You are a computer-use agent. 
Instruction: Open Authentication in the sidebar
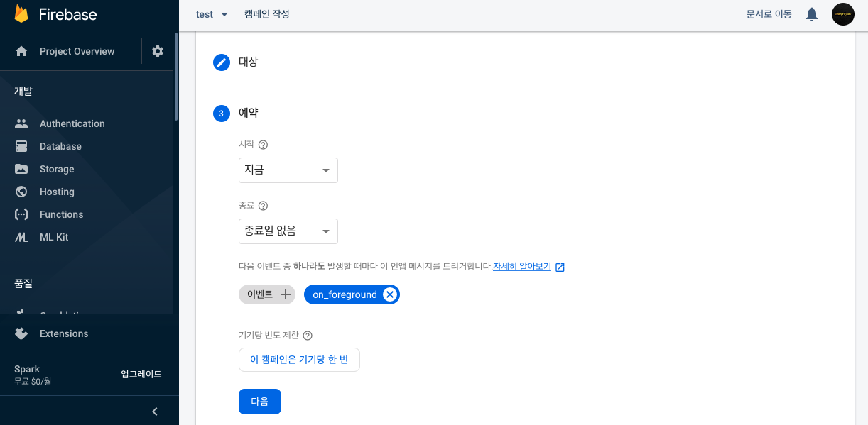click(x=72, y=123)
